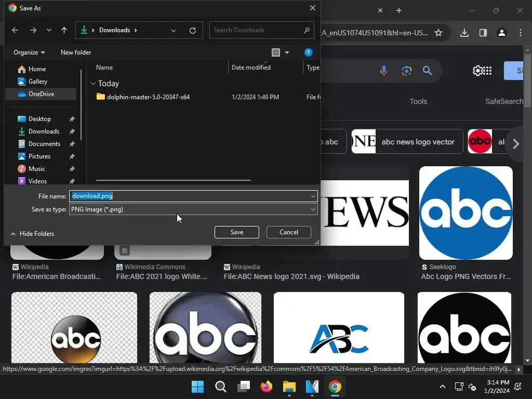Open Tools in Google Images

(x=418, y=101)
